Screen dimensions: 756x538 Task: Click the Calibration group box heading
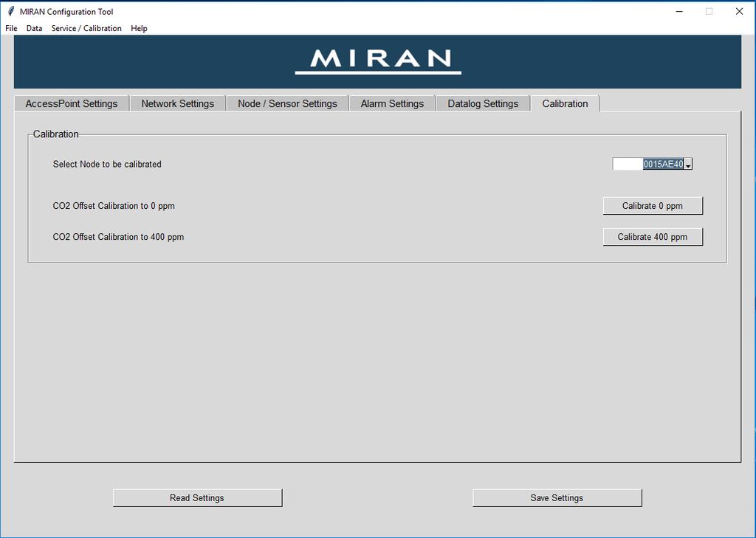55,134
